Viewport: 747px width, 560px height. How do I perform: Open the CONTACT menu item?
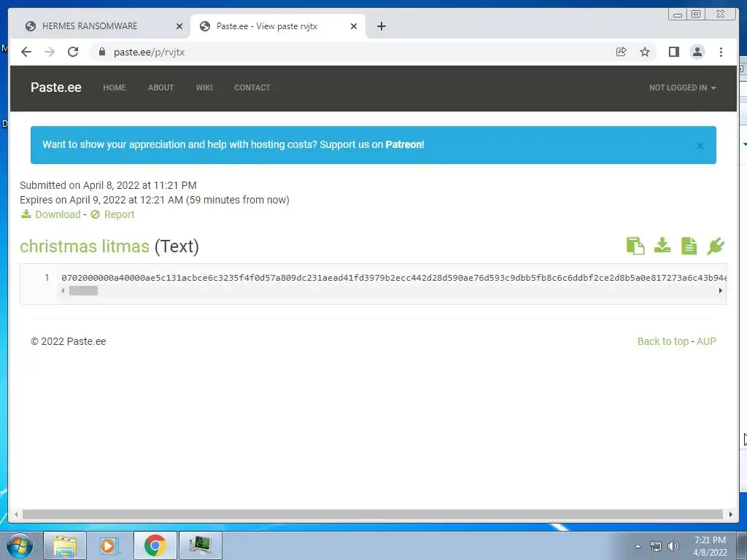252,87
